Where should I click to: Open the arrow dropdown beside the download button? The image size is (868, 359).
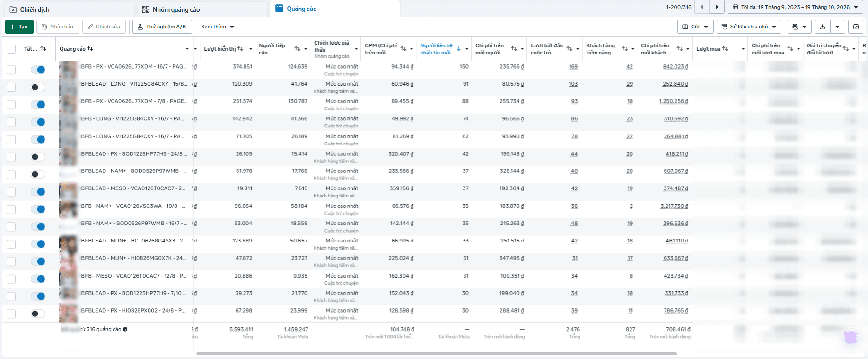coord(838,27)
